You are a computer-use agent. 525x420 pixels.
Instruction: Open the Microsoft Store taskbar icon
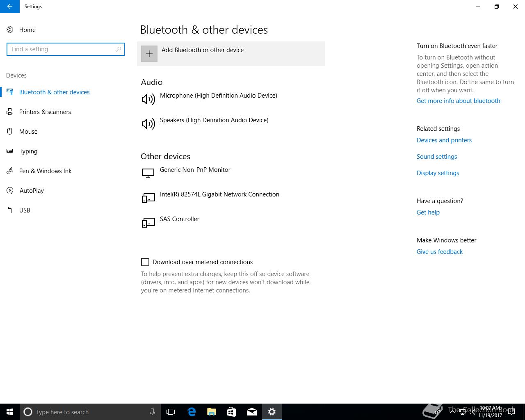pos(232,412)
